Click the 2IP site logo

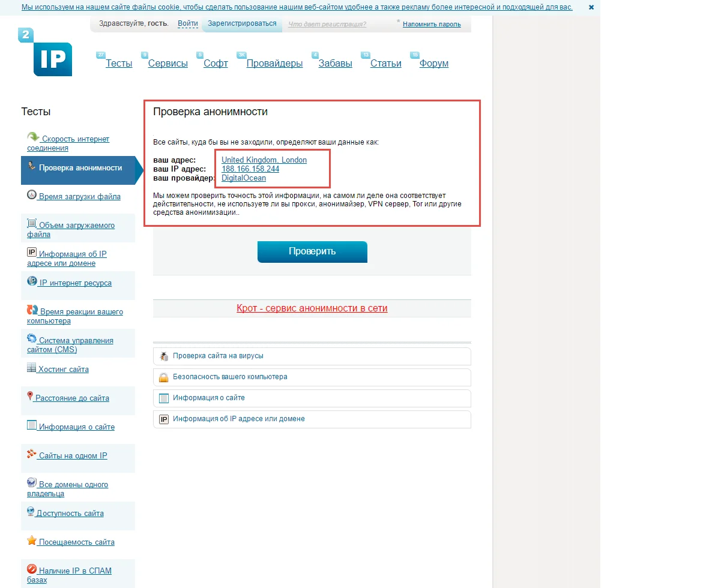coord(45,52)
